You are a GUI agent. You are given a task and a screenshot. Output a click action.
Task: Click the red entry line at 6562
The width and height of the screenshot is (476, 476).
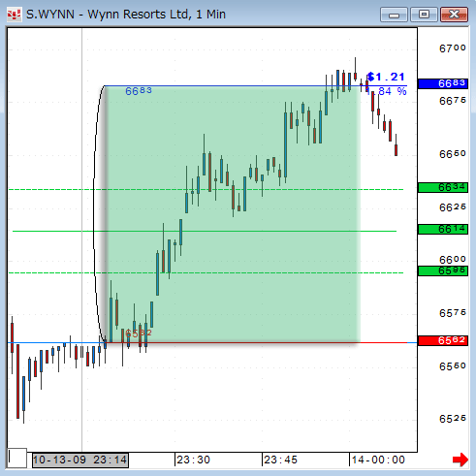tap(383, 342)
